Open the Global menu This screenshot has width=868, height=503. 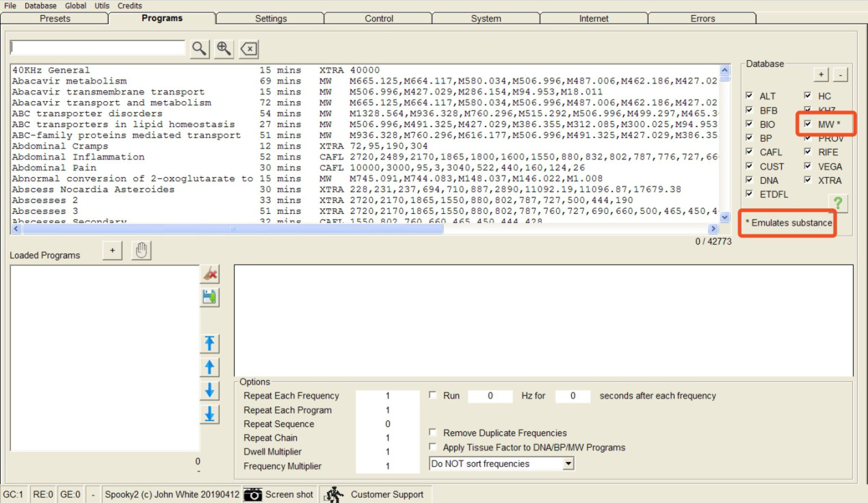75,5
